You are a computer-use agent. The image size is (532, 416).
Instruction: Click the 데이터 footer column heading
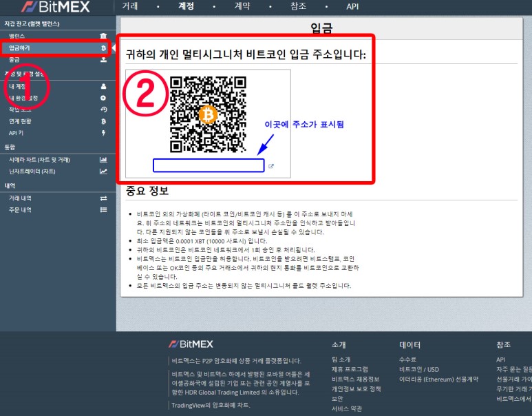(x=410, y=344)
